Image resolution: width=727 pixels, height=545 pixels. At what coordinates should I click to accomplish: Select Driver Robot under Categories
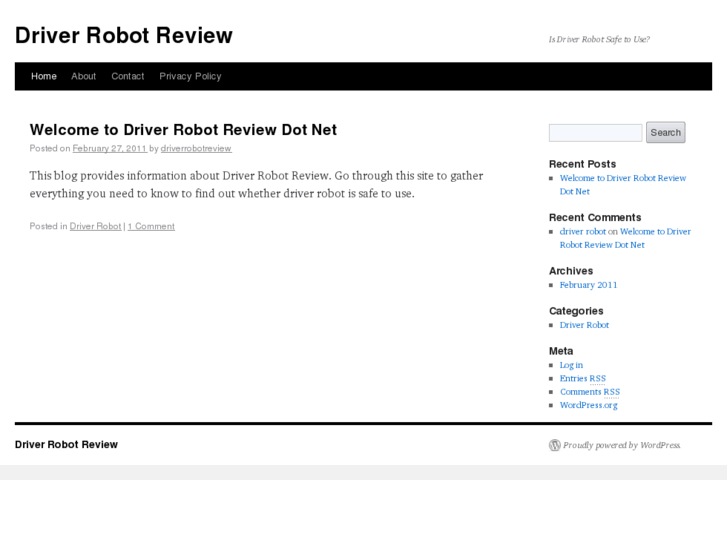tap(584, 325)
